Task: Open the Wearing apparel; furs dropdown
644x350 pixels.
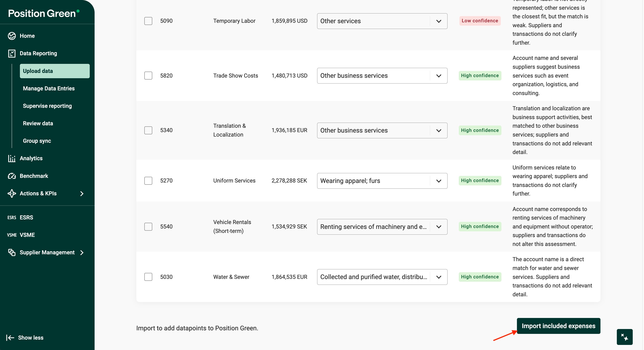Action: pos(438,181)
